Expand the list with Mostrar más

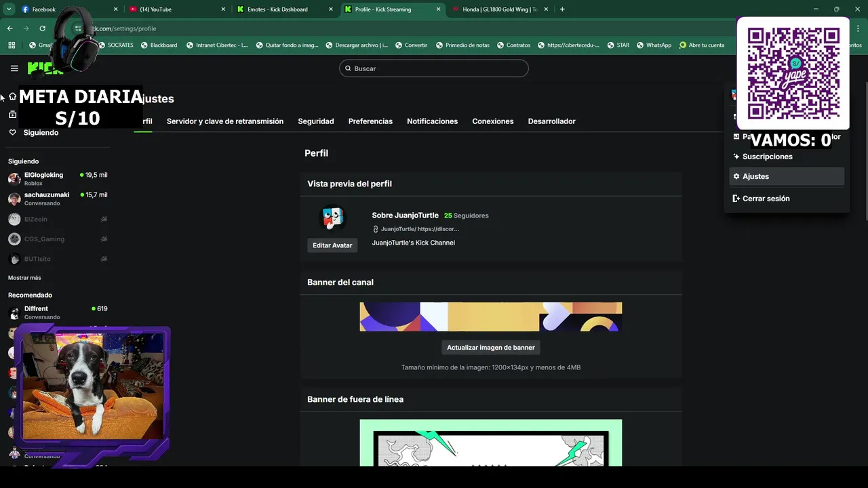tap(24, 278)
